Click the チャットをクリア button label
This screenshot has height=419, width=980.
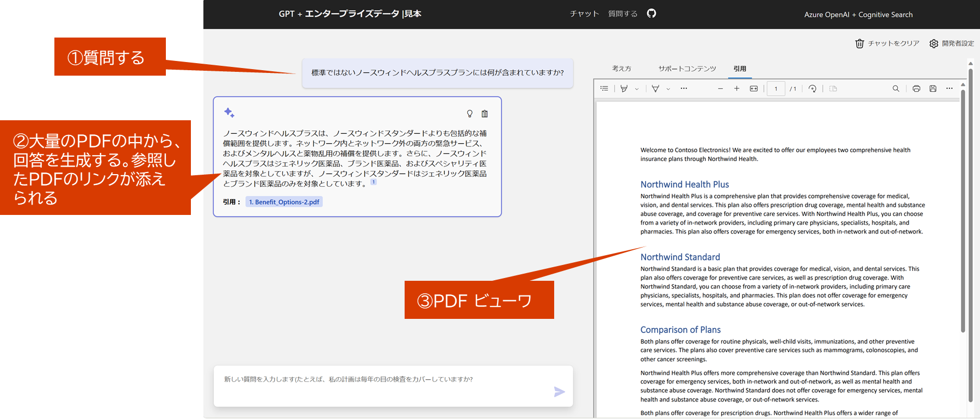point(894,44)
